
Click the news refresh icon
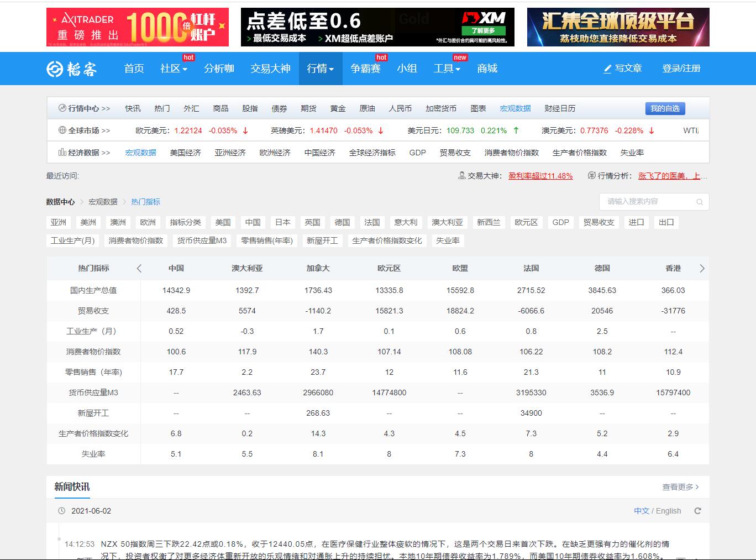point(697,511)
